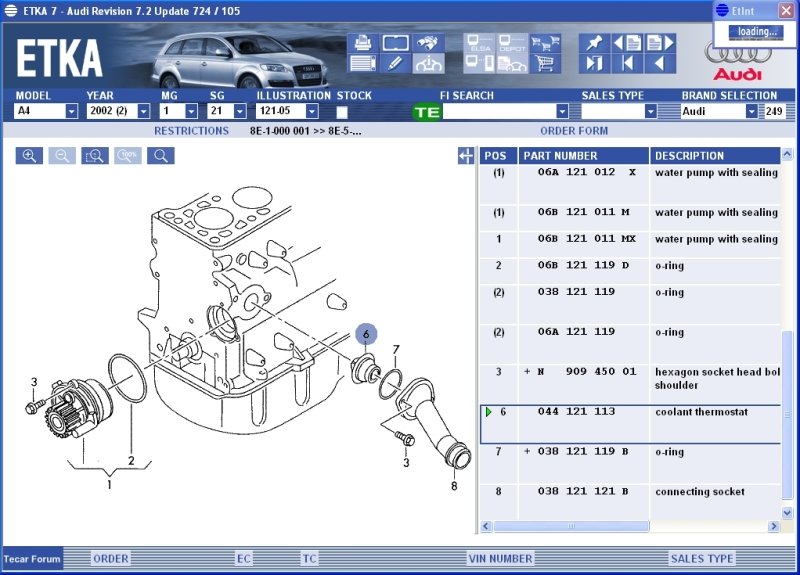Click the printer icon in the toolbar
This screenshot has width=800, height=575.
click(x=362, y=43)
